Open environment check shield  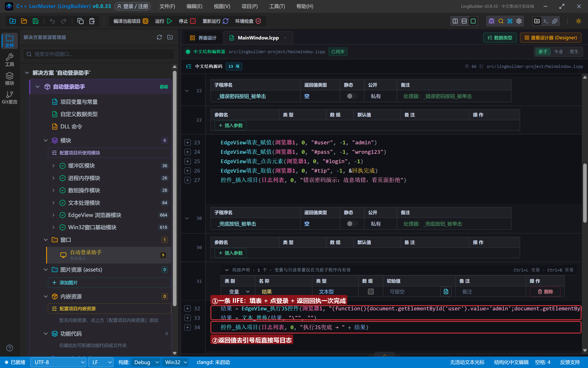tap(248, 21)
